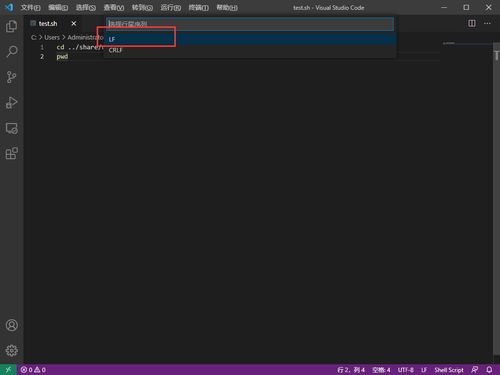Open the Terminal menu
500x375 pixels.
(199, 7)
